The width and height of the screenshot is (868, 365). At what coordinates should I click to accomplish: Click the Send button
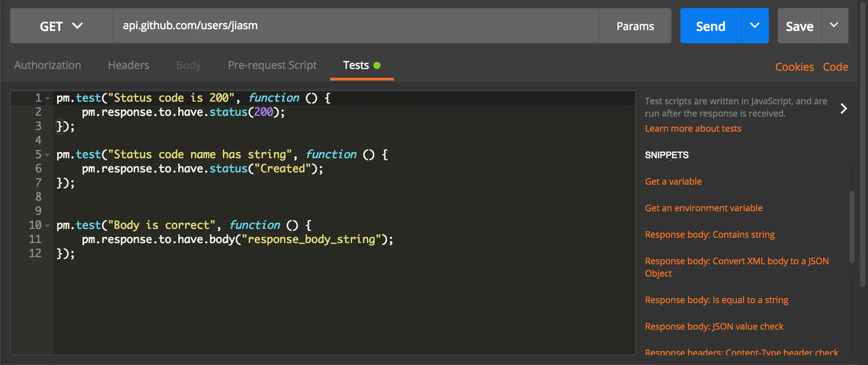point(711,26)
